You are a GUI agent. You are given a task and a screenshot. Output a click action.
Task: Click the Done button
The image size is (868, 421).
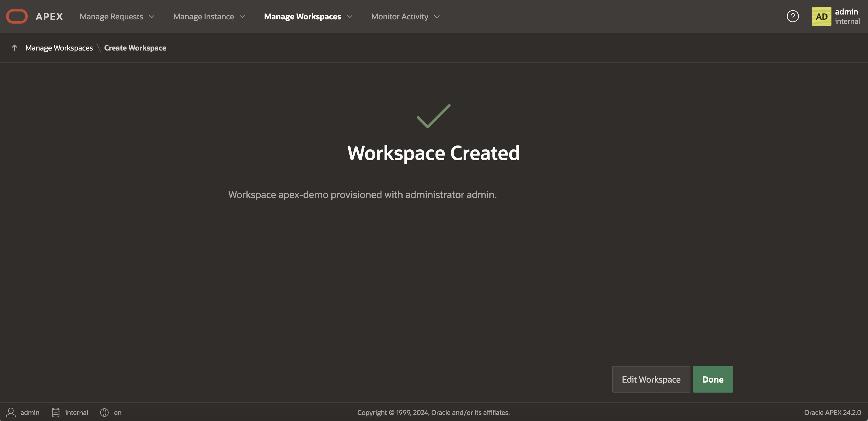713,379
